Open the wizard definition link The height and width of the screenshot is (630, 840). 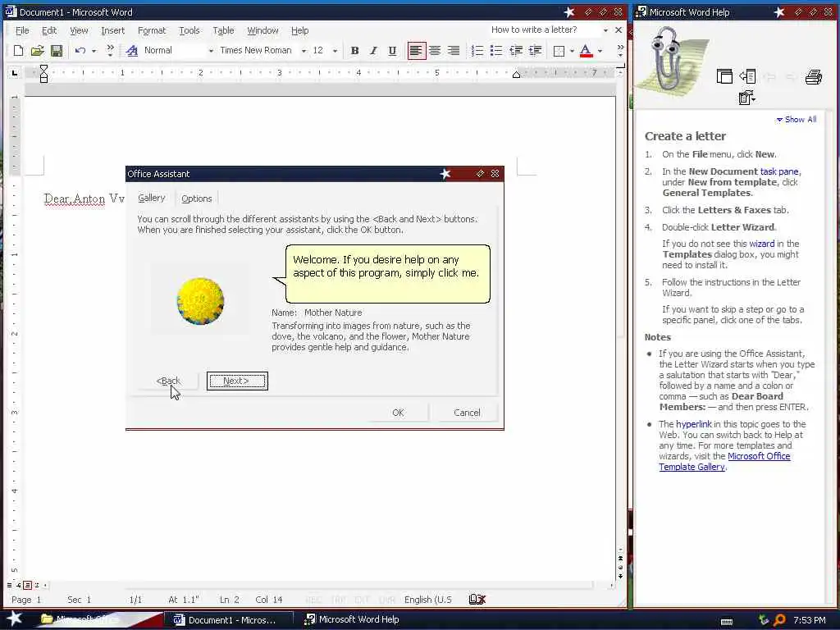pos(762,244)
